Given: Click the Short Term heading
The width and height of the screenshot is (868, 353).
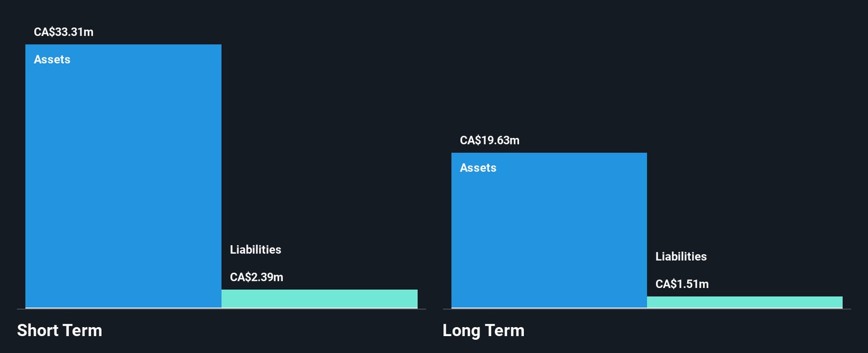Looking at the screenshot, I should pyautogui.click(x=60, y=330).
